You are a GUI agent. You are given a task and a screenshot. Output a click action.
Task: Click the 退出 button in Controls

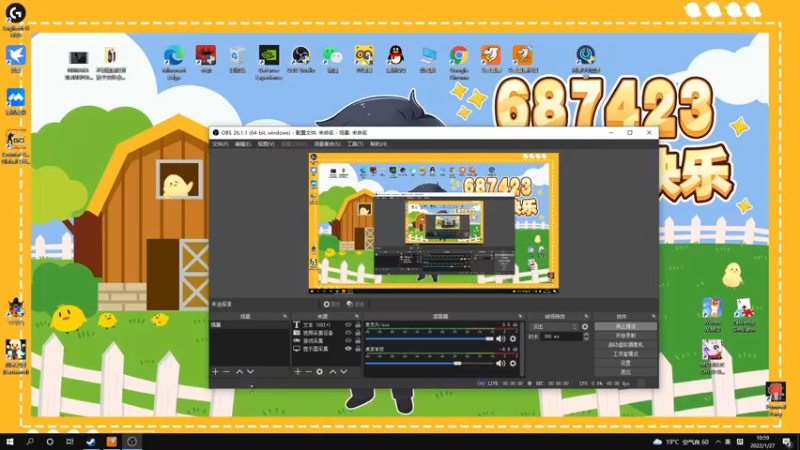[x=626, y=372]
